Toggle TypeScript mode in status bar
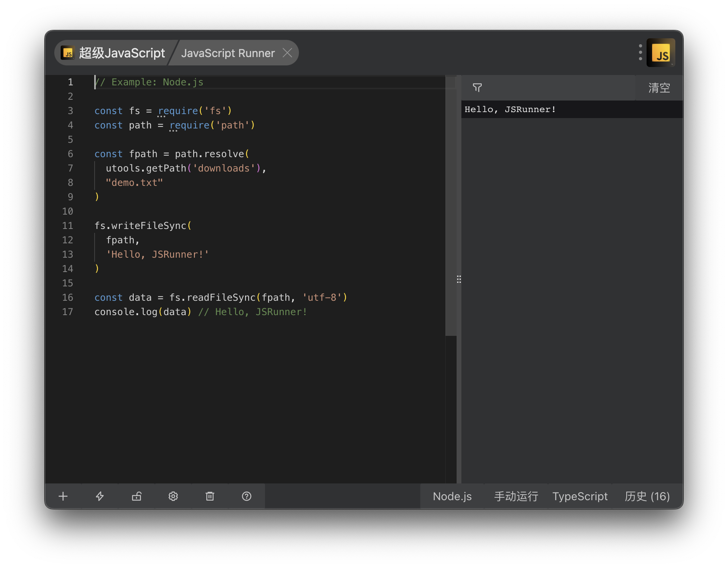Image resolution: width=728 pixels, height=568 pixels. pos(580,496)
